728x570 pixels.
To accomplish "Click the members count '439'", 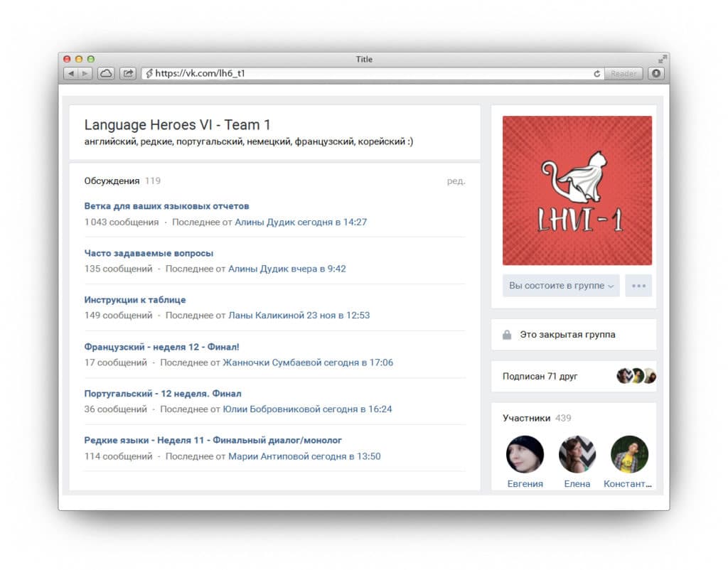I will click(x=563, y=418).
